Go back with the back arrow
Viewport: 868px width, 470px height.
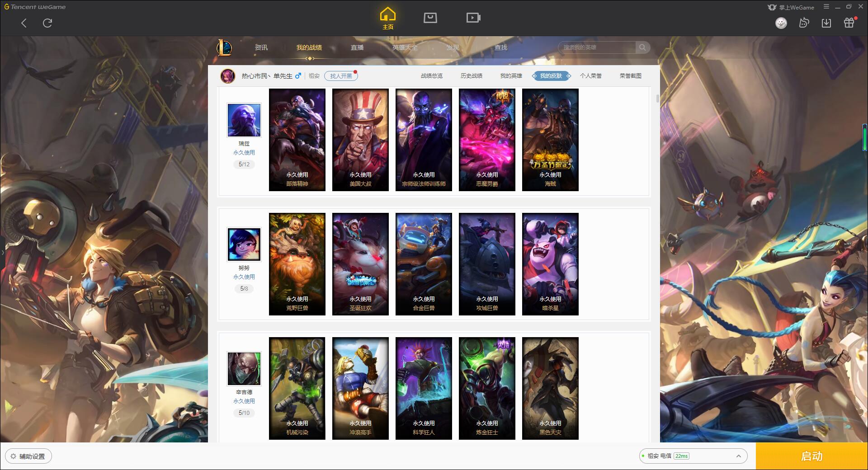tap(24, 23)
